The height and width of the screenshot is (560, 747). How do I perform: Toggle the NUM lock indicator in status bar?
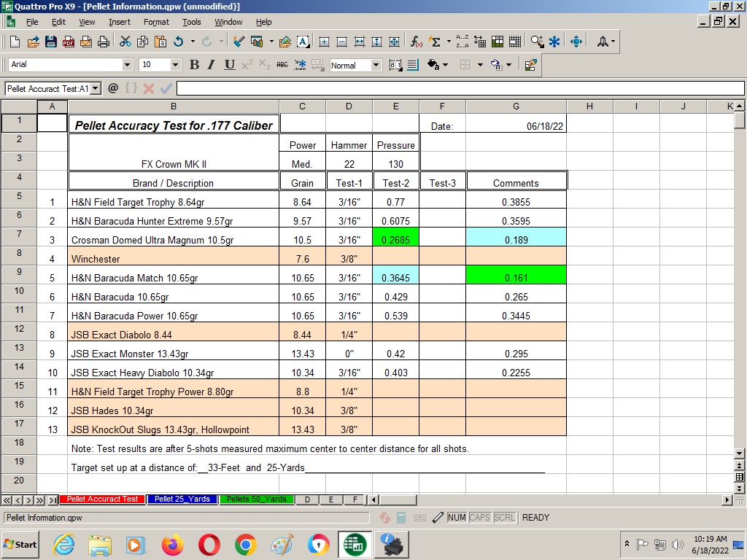click(457, 518)
